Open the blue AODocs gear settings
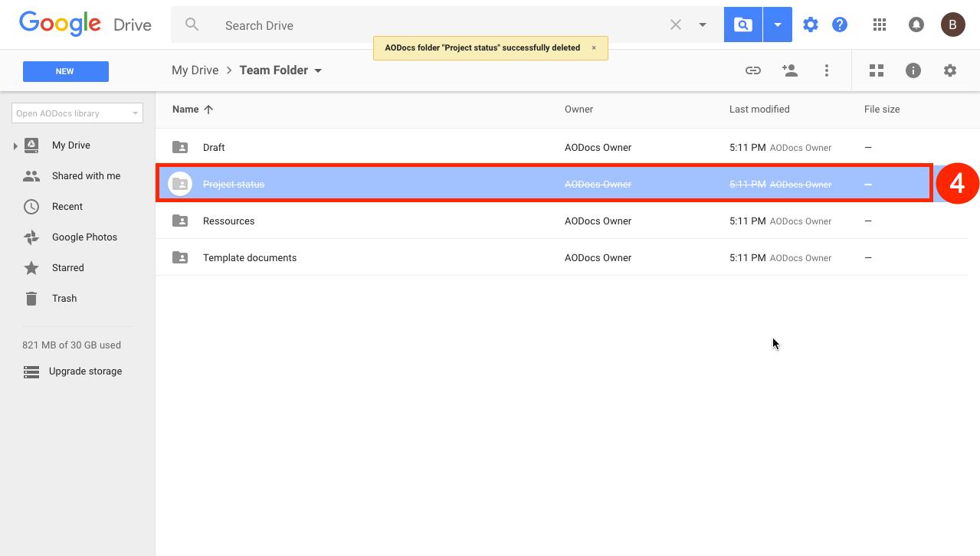Image resolution: width=980 pixels, height=556 pixels. 811,25
